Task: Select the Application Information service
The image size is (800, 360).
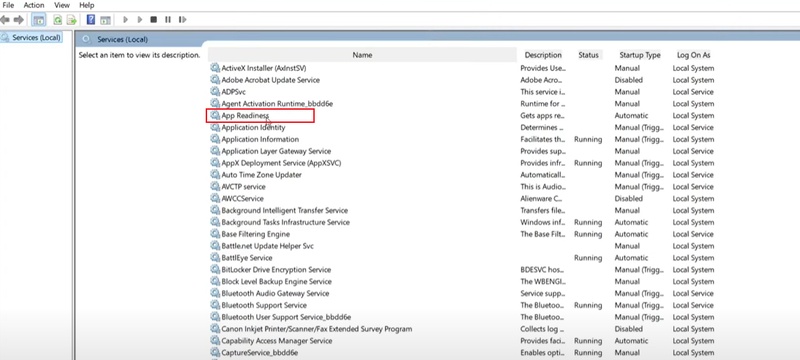Action: (260, 139)
